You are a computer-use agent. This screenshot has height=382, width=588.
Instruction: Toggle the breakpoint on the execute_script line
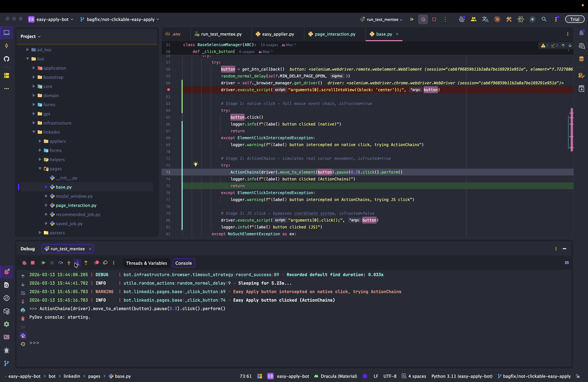pyautogui.click(x=169, y=90)
